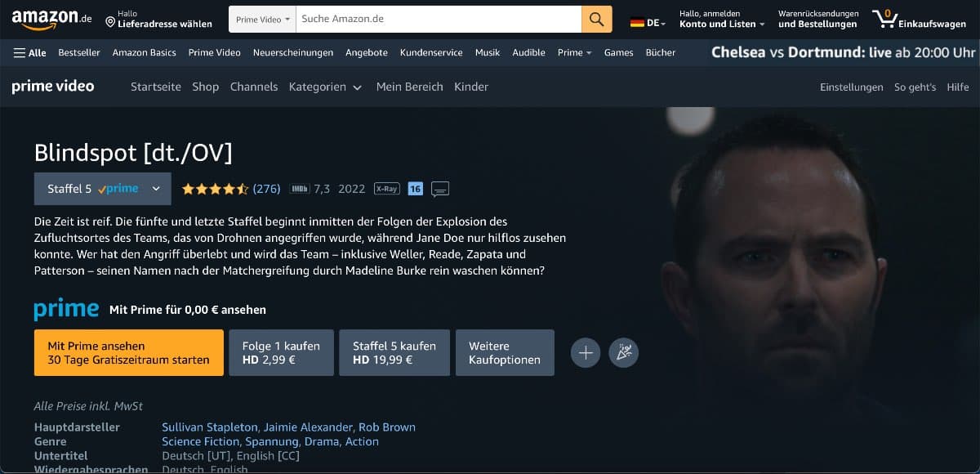The height and width of the screenshot is (474, 980).
Task: Expand the Kategorien dropdown
Action: click(325, 87)
